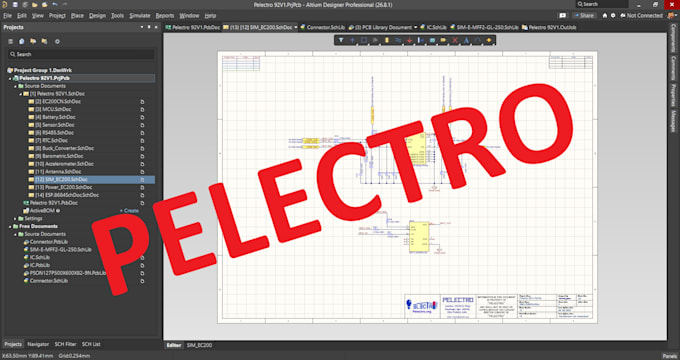Click the yellow Place Part icon
The height and width of the screenshot is (360, 680).
(387, 40)
